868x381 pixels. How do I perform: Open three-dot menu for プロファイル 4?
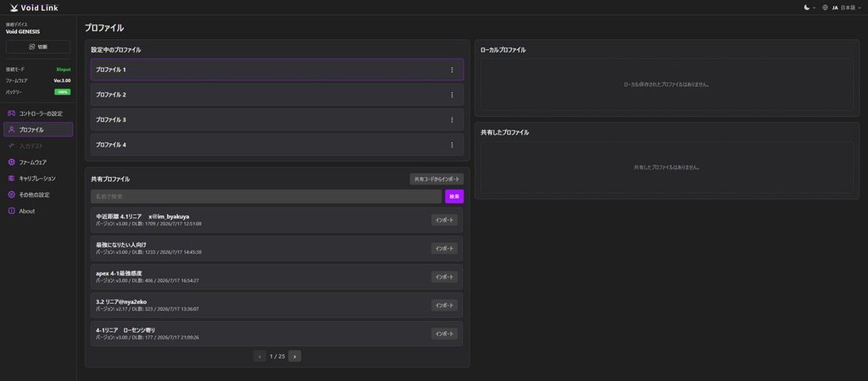click(452, 144)
